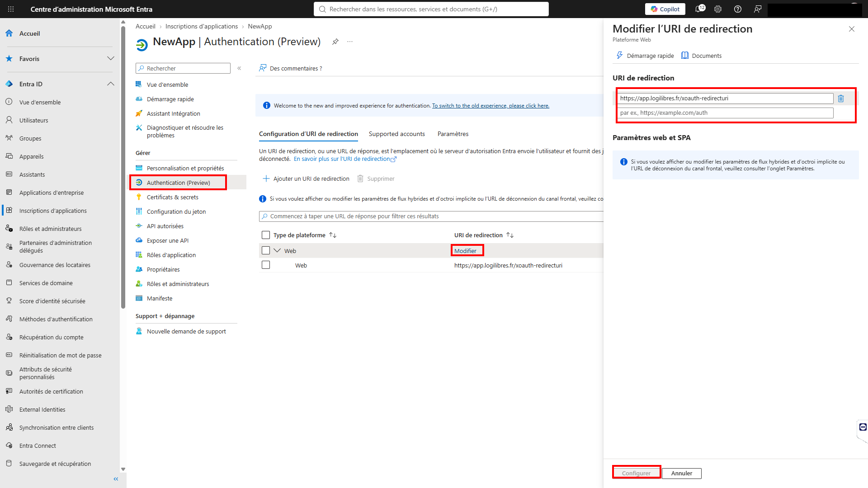Collapse the Entra ID section
Image resolution: width=868 pixels, height=488 pixels.
111,84
